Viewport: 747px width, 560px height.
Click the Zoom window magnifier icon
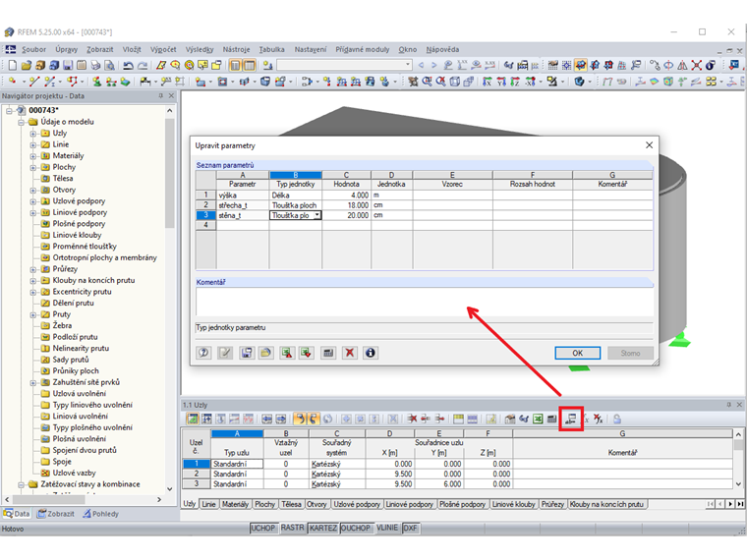point(427,82)
